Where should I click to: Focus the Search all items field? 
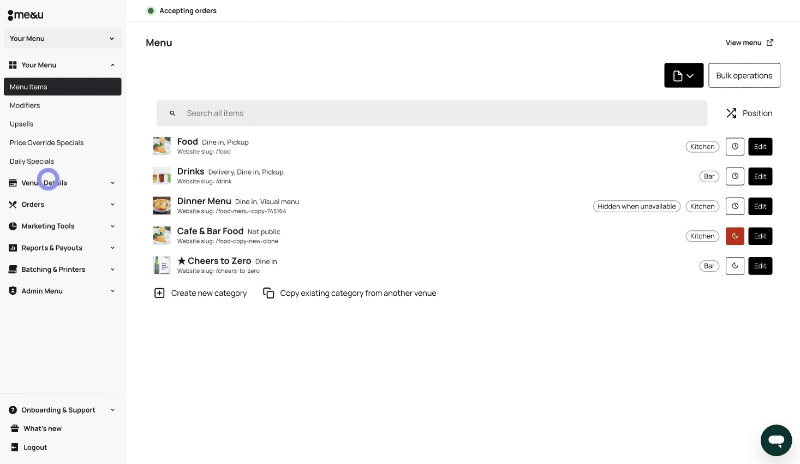coord(432,113)
